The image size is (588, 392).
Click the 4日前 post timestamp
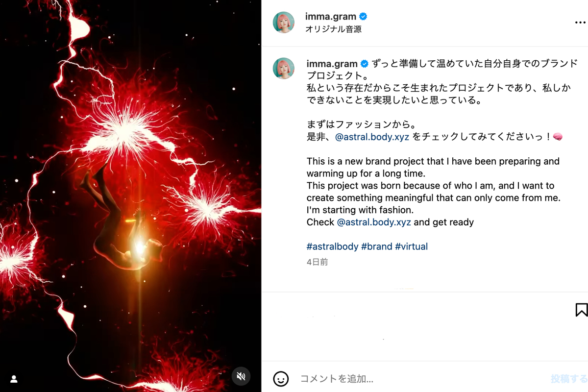pyautogui.click(x=317, y=262)
